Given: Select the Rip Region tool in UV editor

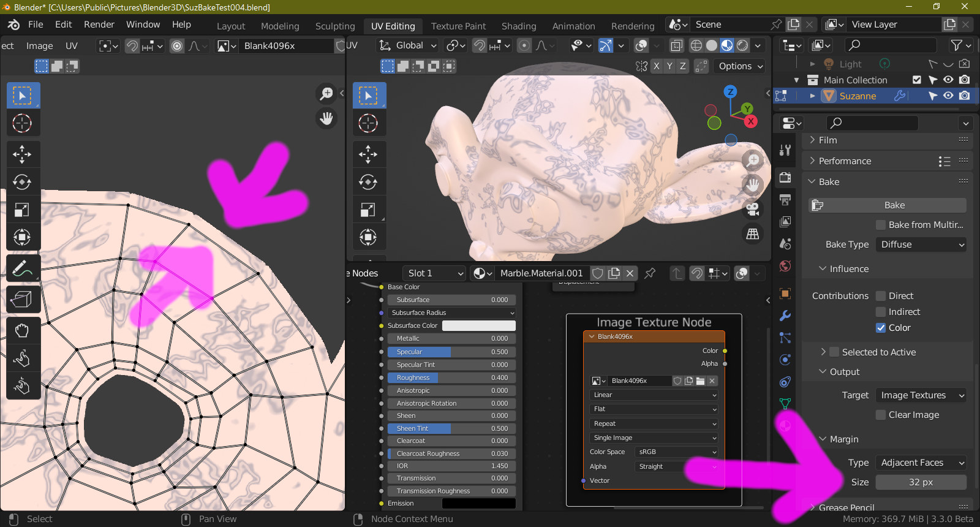Looking at the screenshot, I should [23, 299].
